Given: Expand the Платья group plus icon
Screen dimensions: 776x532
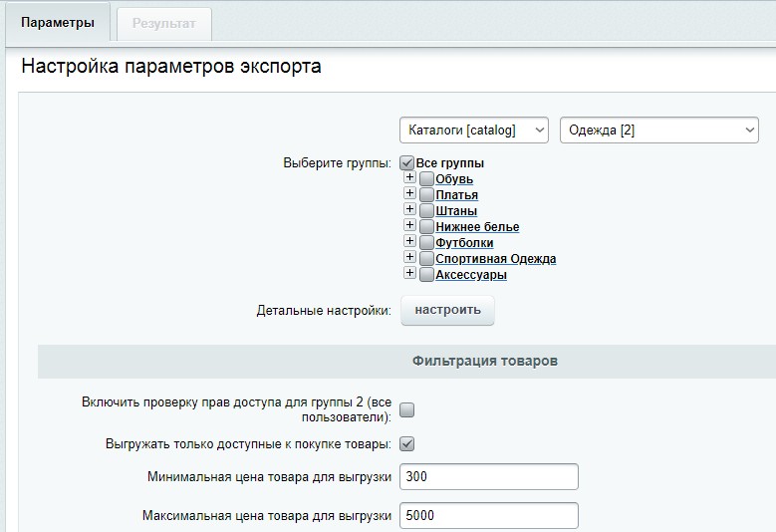Looking at the screenshot, I should click(409, 194).
